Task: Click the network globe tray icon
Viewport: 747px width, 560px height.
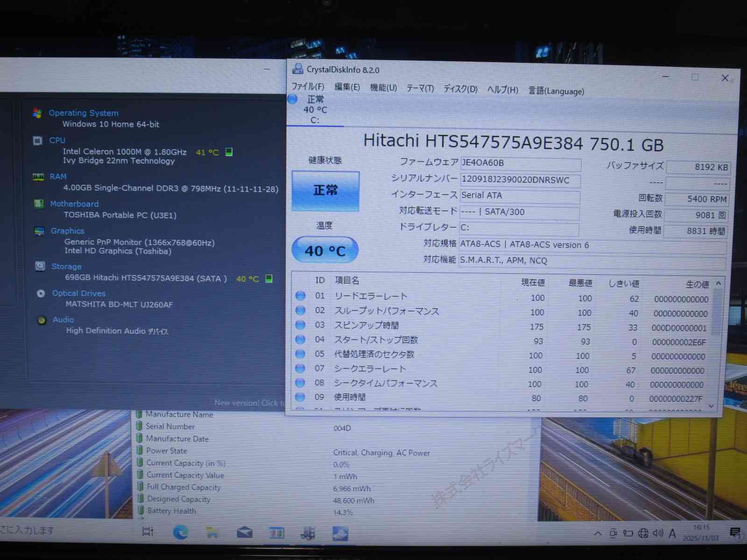Action: (x=643, y=533)
